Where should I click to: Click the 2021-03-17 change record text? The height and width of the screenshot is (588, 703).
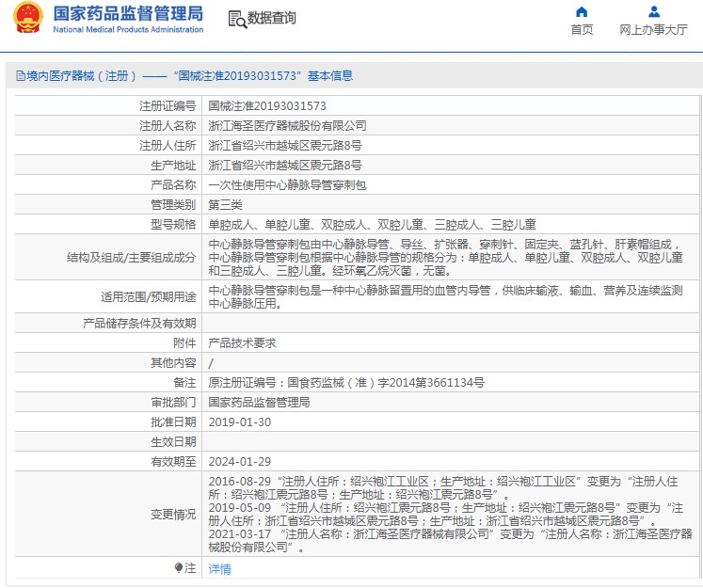pos(451,541)
